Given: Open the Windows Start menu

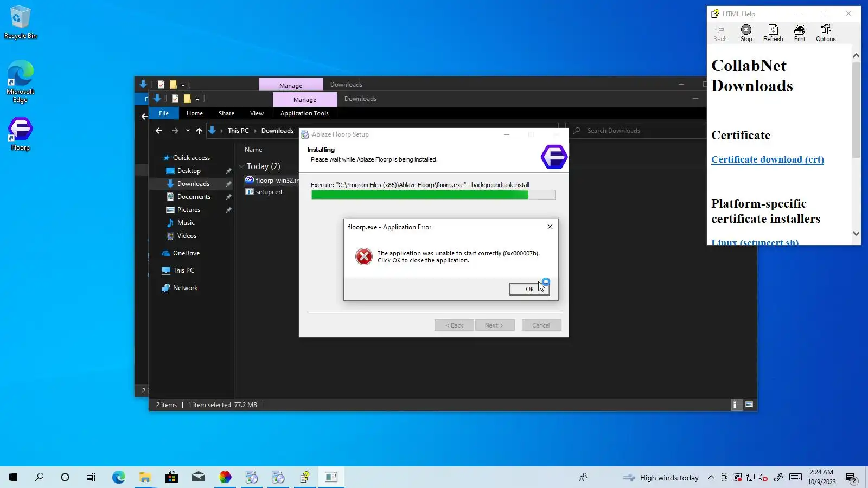Looking at the screenshot, I should click(x=13, y=477).
